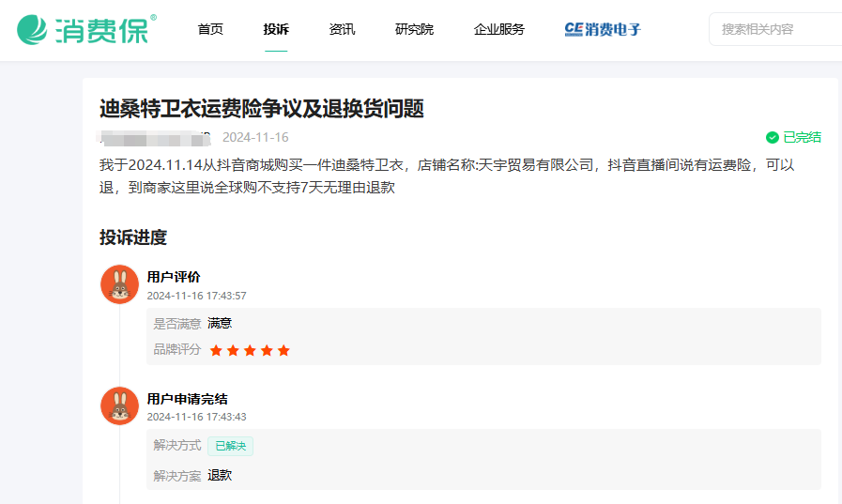The width and height of the screenshot is (842, 504).
Task: Click the 用户评价 heading
Action: pyautogui.click(x=174, y=277)
